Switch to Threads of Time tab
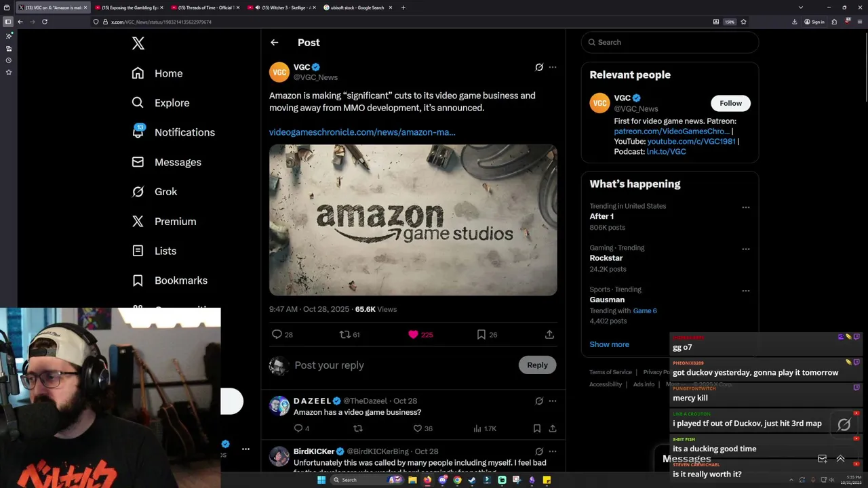Viewport: 868px width, 488px height. point(205,7)
